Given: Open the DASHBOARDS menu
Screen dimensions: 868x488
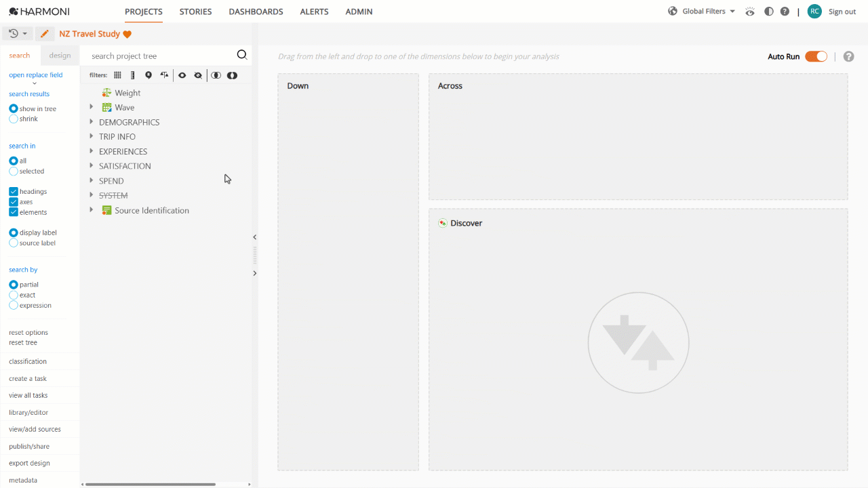Looking at the screenshot, I should coord(256,12).
